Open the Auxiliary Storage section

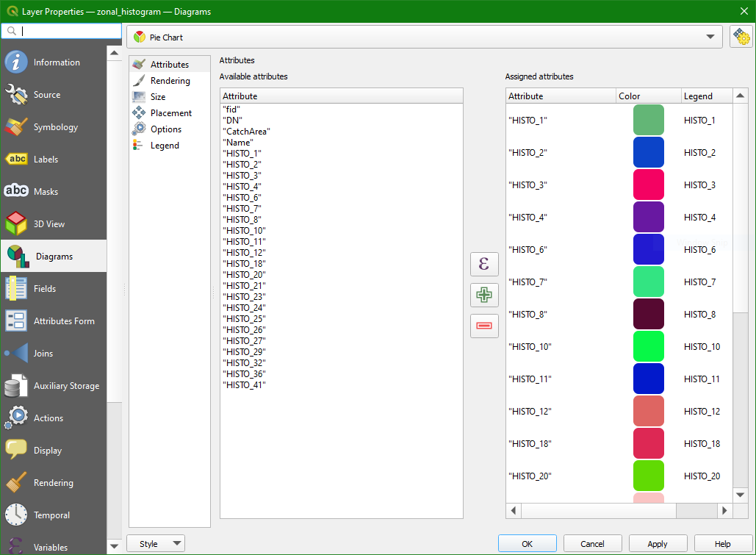tap(66, 386)
